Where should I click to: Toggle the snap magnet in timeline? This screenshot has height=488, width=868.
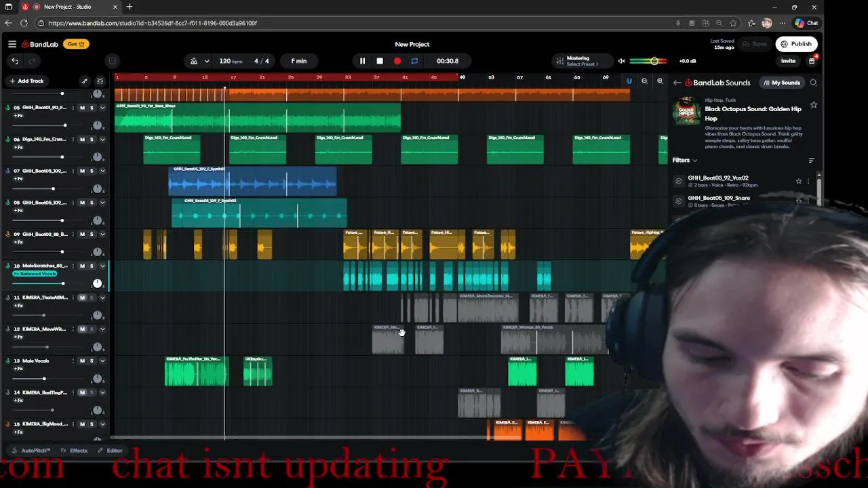pos(629,81)
